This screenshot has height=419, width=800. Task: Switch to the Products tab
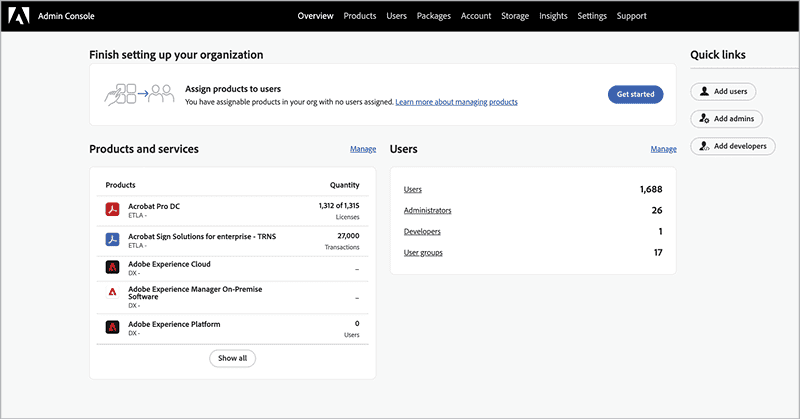coord(360,16)
